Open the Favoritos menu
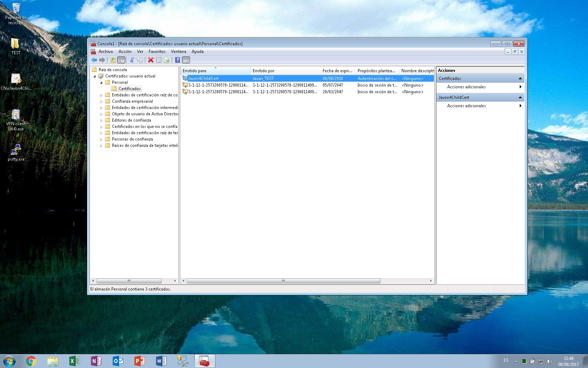 (x=157, y=52)
